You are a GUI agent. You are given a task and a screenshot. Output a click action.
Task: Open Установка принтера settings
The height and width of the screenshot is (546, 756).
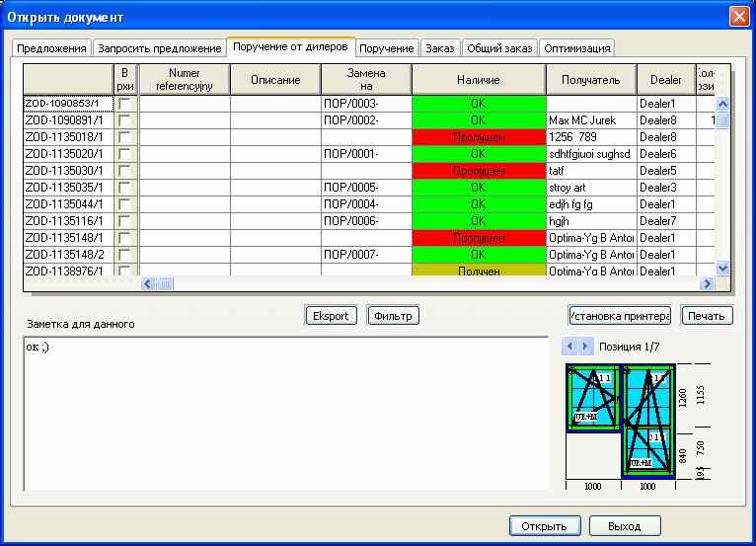(620, 316)
